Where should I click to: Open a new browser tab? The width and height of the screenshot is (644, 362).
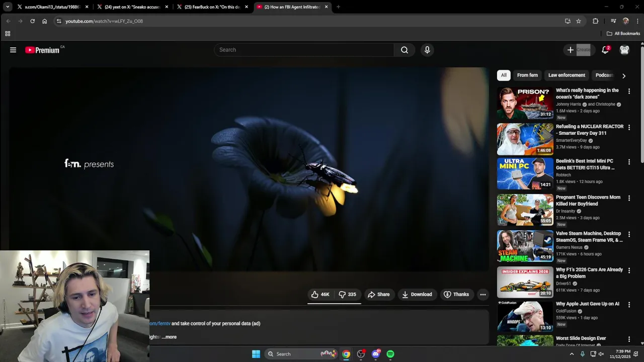(x=338, y=7)
